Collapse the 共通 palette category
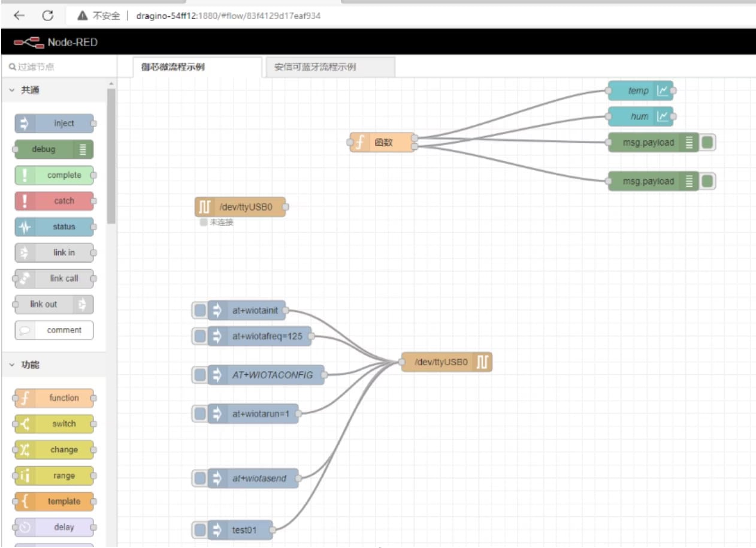 tap(12, 91)
